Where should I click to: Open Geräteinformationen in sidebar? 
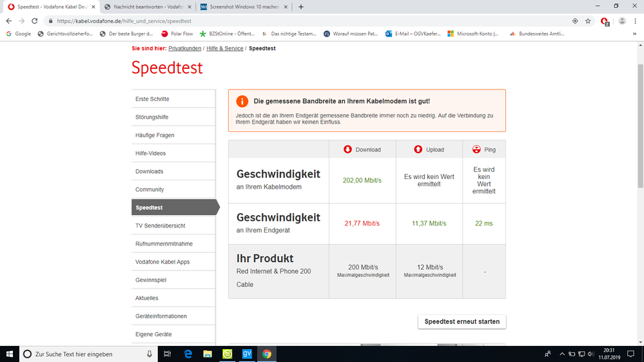click(x=173, y=316)
